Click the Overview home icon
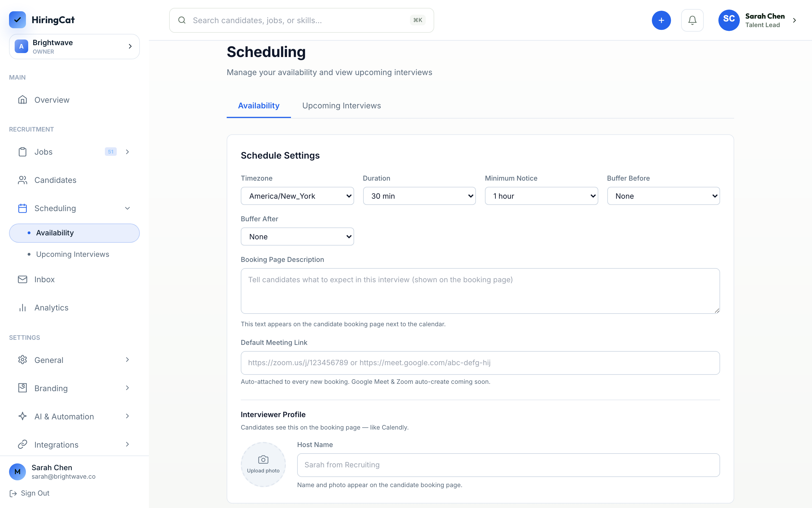The image size is (812, 508). 23,100
